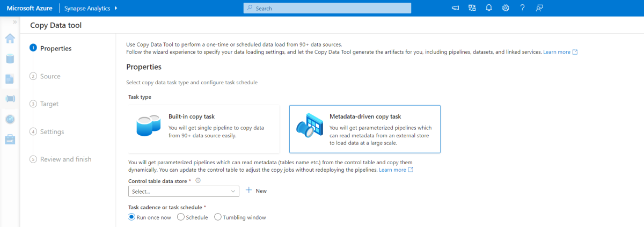
Task: Open the settings gear in top bar
Action: [x=506, y=8]
